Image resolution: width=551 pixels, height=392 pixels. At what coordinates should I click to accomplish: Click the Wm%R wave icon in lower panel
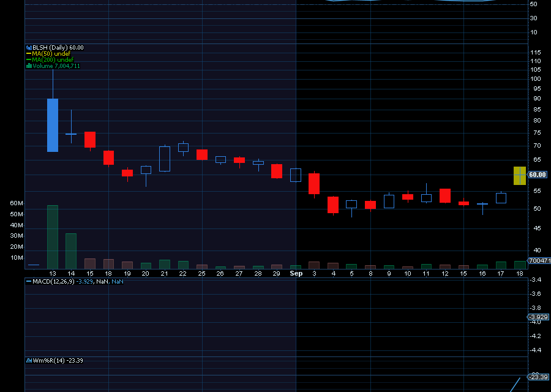click(29, 360)
